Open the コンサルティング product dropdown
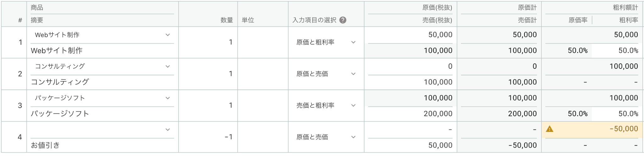 (x=102, y=67)
